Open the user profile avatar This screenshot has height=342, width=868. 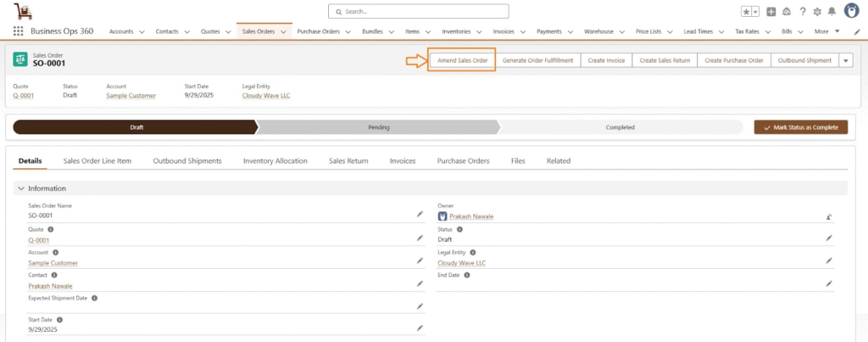pyautogui.click(x=849, y=11)
